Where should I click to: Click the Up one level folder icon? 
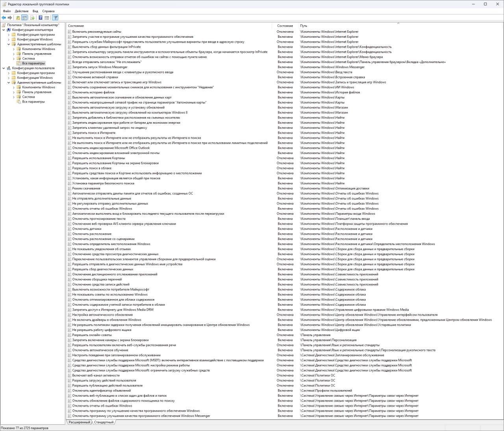18,18
